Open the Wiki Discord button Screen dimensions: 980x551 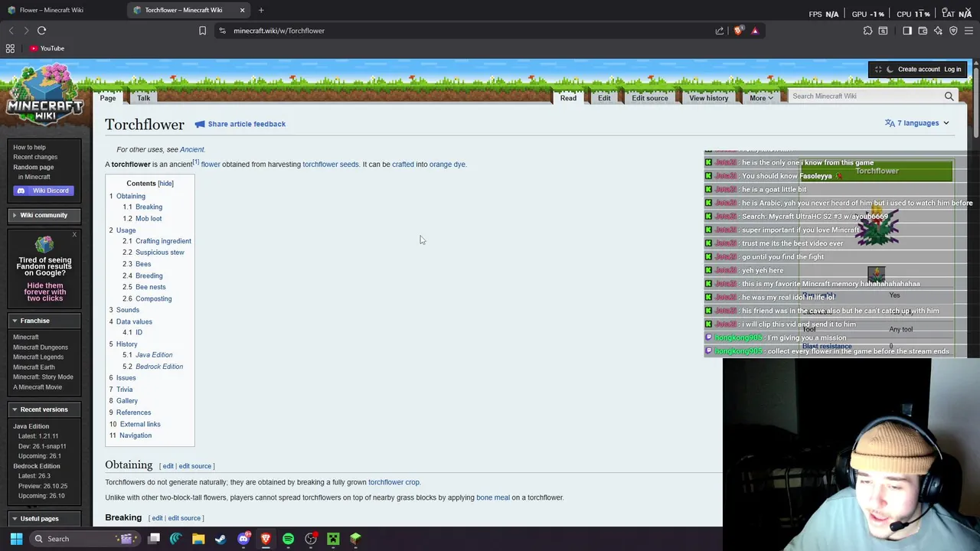tap(44, 191)
